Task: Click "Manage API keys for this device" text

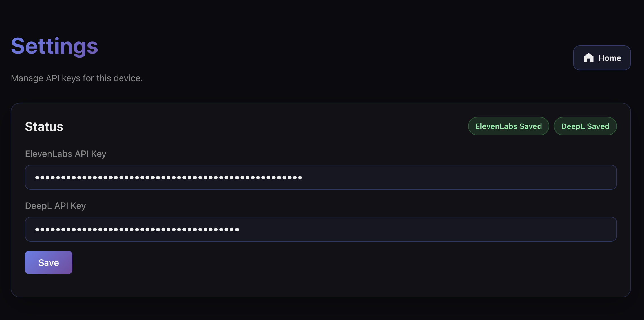Action: click(x=77, y=78)
